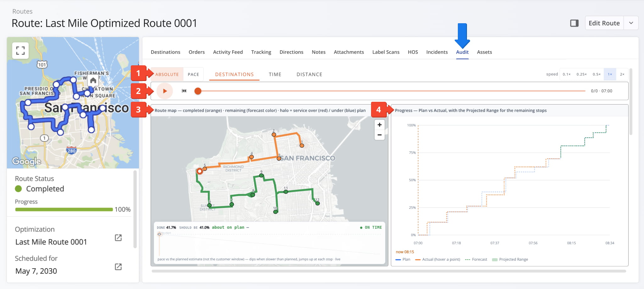Open the Edit Route dropdown arrow
This screenshot has height=289, width=644.
coord(631,23)
